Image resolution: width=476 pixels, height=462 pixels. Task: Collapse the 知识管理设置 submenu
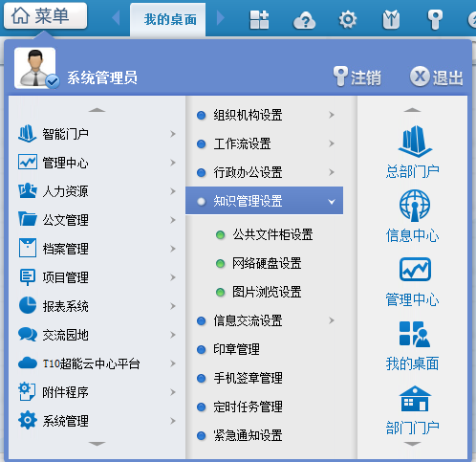pyautogui.click(x=332, y=202)
